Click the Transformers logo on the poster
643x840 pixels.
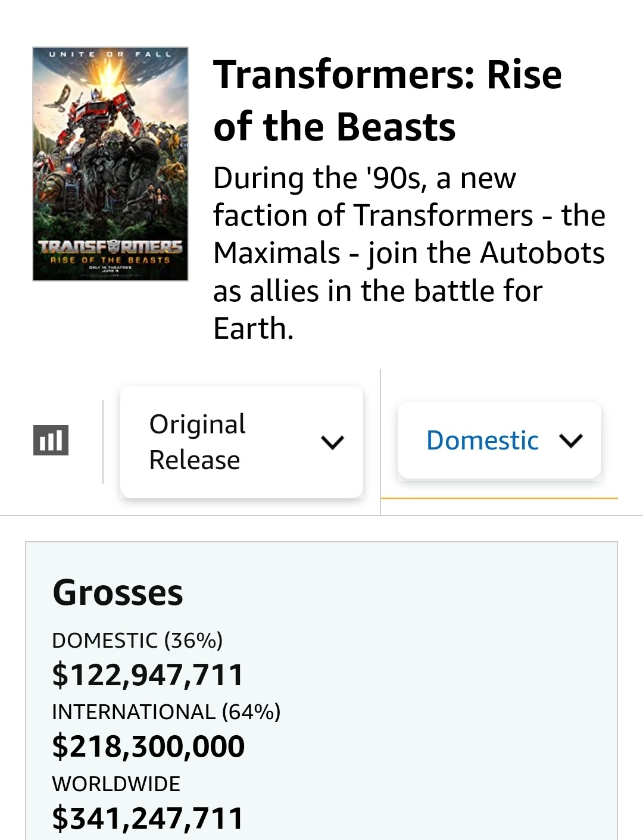point(110,247)
